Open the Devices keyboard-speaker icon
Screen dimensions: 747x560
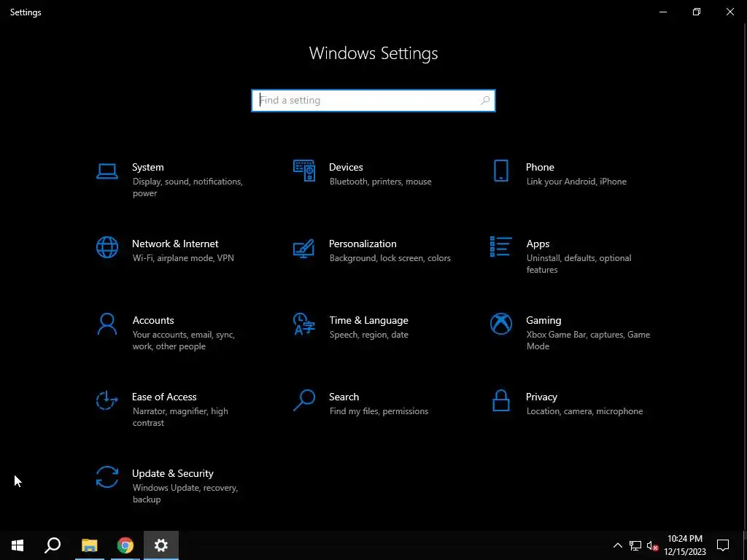tap(304, 171)
